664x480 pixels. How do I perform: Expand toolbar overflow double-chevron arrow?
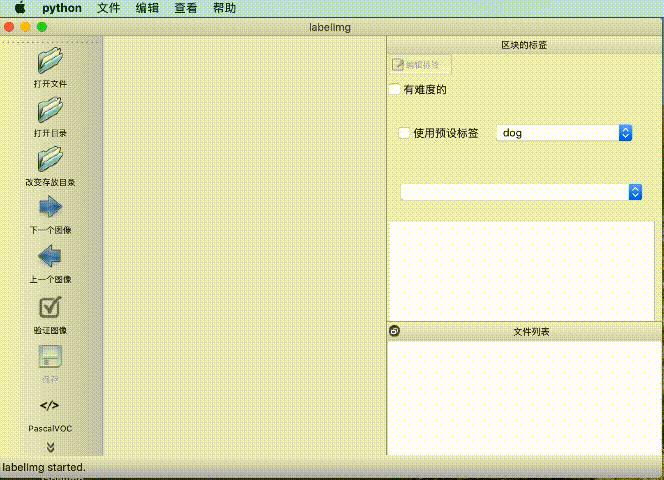(50, 447)
